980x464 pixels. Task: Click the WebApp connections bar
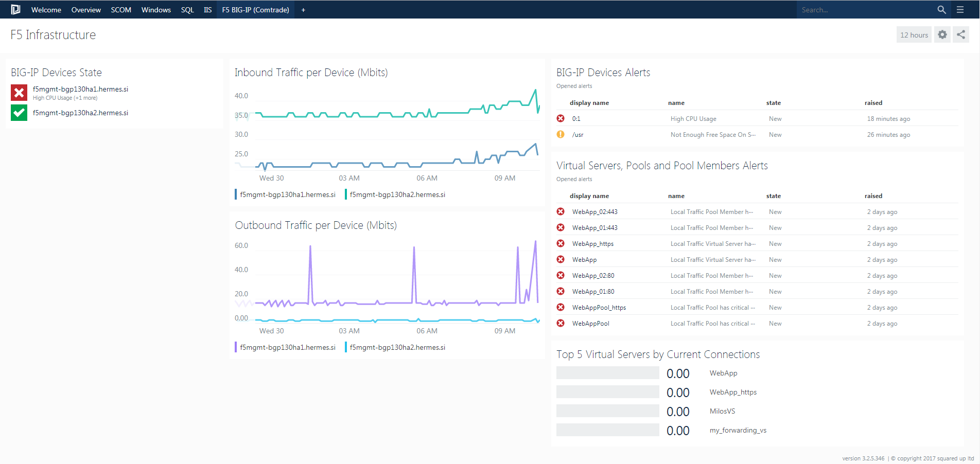(607, 373)
